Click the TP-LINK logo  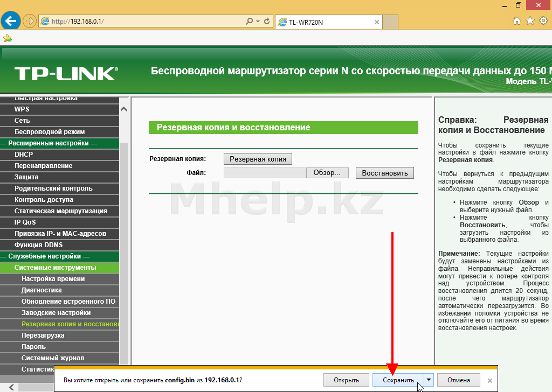66,73
